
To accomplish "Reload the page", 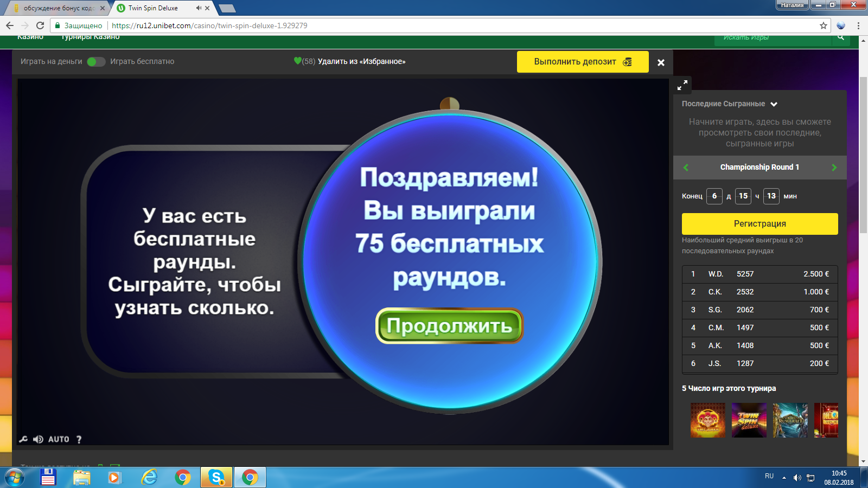I will pyautogui.click(x=40, y=25).
